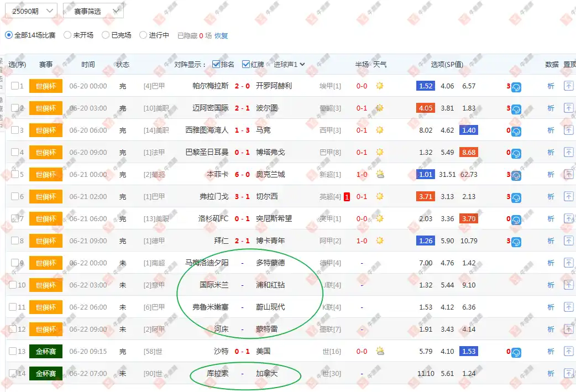
Task: Click the team name 切尔西
Action: coord(266,196)
